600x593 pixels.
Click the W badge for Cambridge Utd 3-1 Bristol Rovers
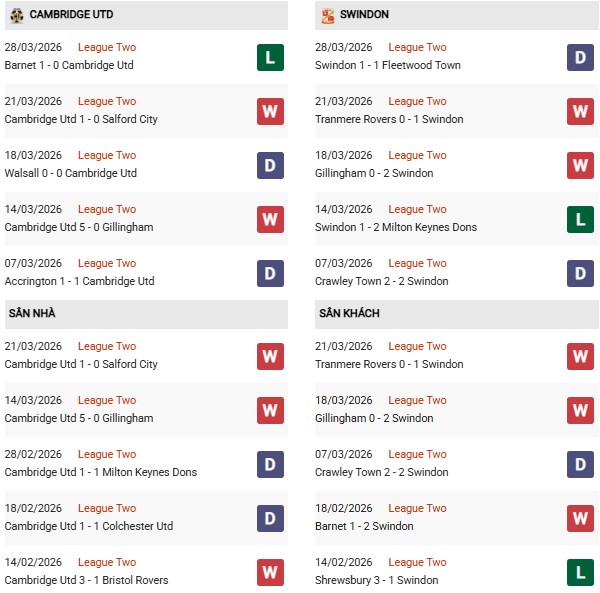[270, 572]
